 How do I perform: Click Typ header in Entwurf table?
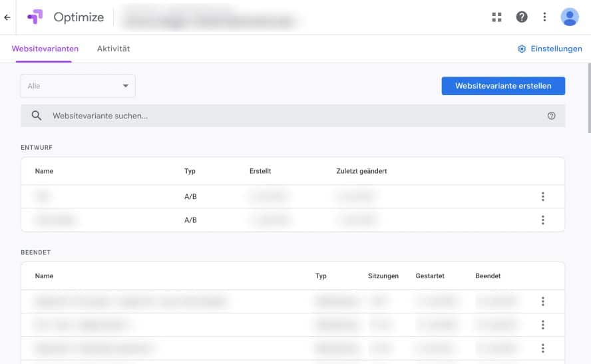pos(190,171)
